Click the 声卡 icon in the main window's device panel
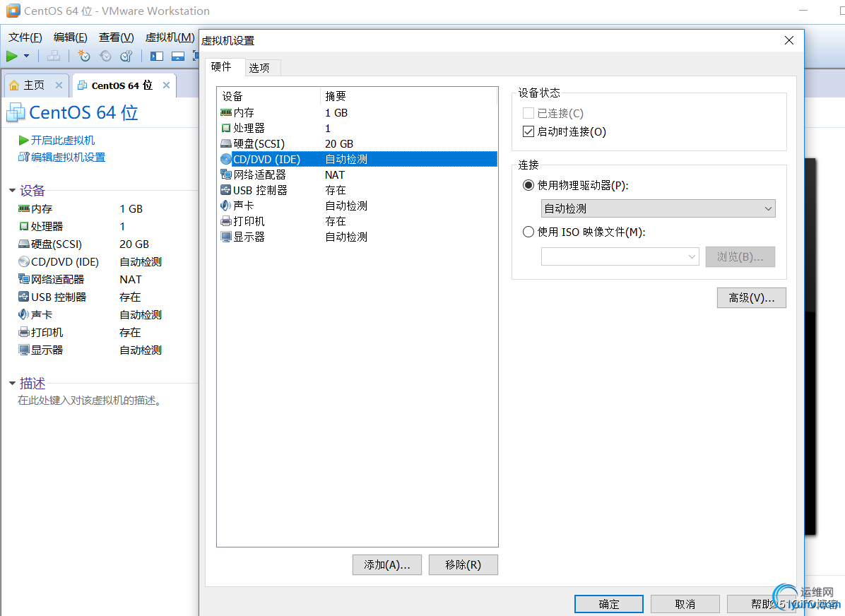 pos(24,315)
